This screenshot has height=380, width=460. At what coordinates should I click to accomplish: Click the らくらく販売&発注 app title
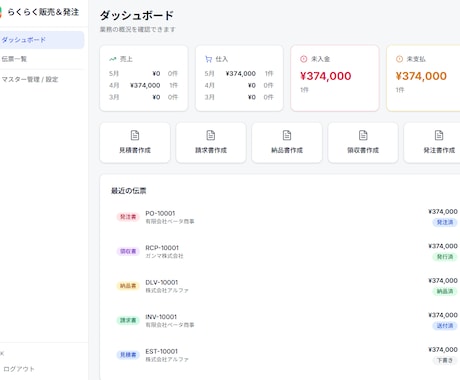coord(43,12)
